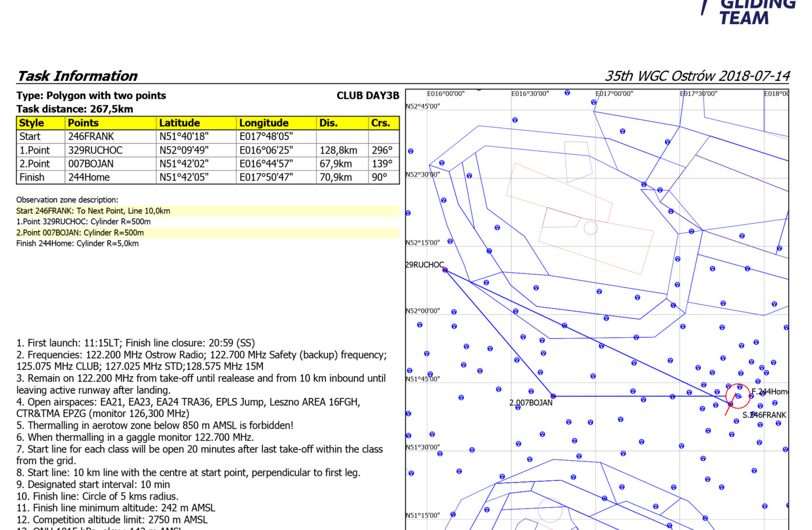Click the N52°30'00" latitude grid label
Viewport: 812px width, 530px height.
pos(422,175)
